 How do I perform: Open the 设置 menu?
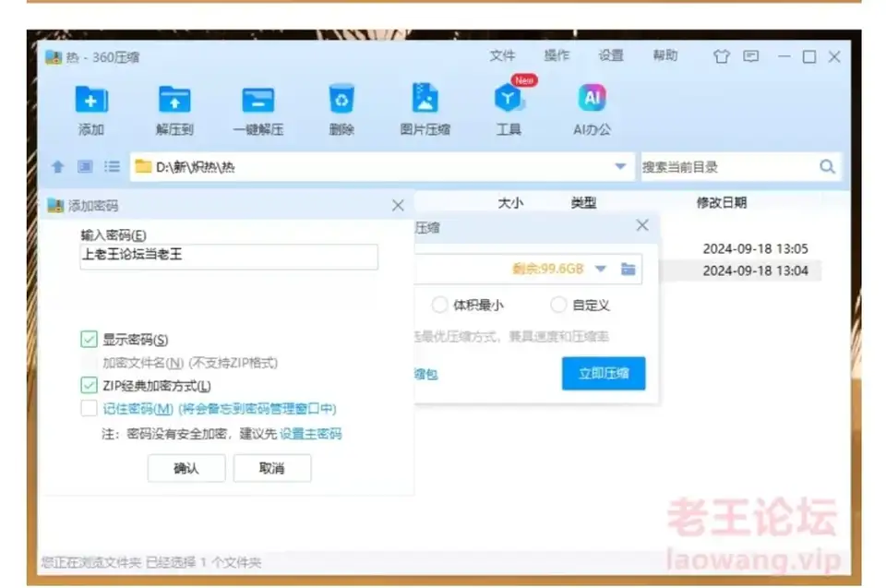[x=611, y=55]
